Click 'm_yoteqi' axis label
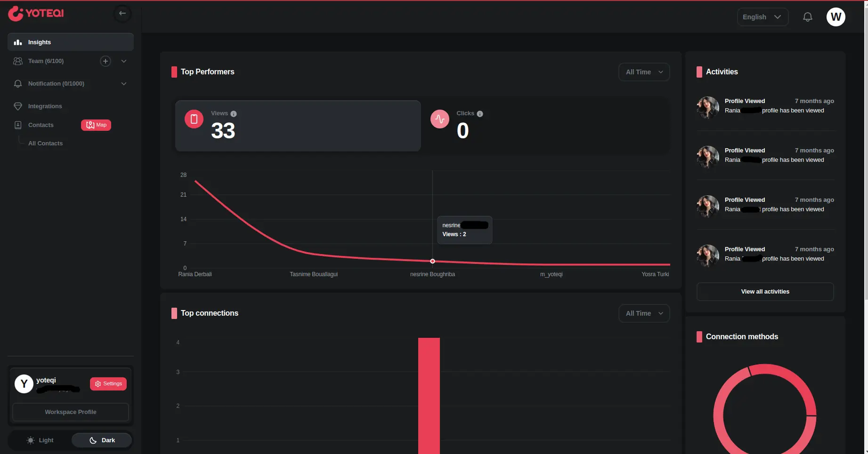This screenshot has width=868, height=454. 551,274
